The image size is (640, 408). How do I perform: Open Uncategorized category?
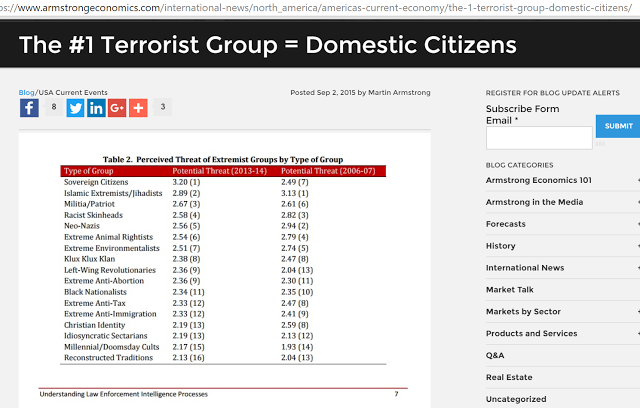click(516, 399)
